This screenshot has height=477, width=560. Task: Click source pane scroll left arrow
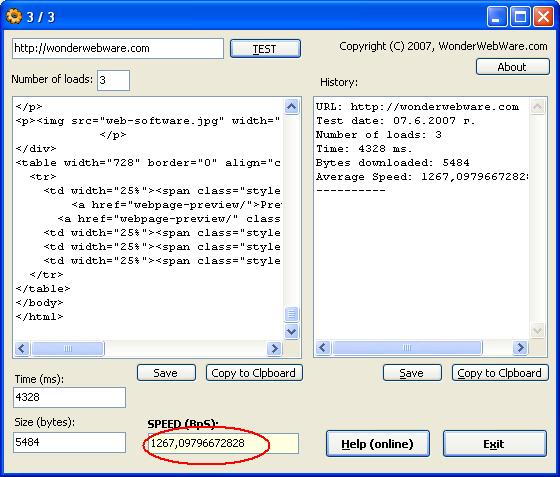[x=22, y=348]
